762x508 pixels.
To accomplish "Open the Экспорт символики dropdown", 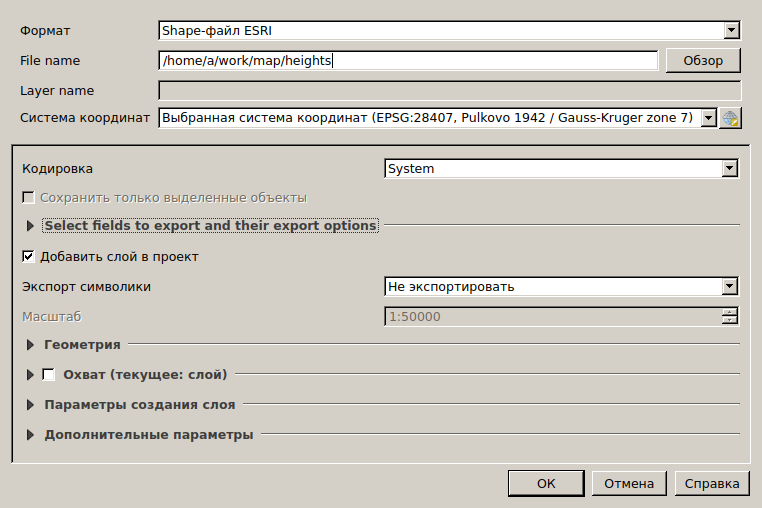I will click(729, 287).
